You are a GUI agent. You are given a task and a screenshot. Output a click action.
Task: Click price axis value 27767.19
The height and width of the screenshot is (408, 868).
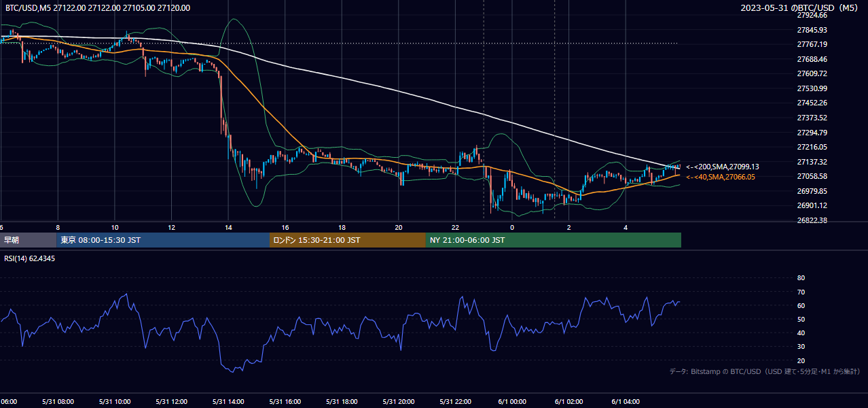[x=812, y=44]
